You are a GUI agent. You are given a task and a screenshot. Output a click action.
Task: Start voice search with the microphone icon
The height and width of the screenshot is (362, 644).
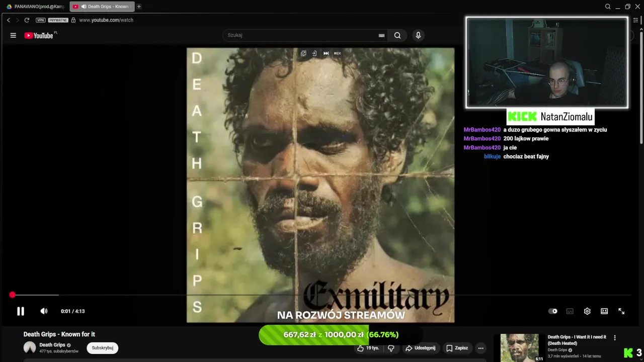[x=418, y=35]
